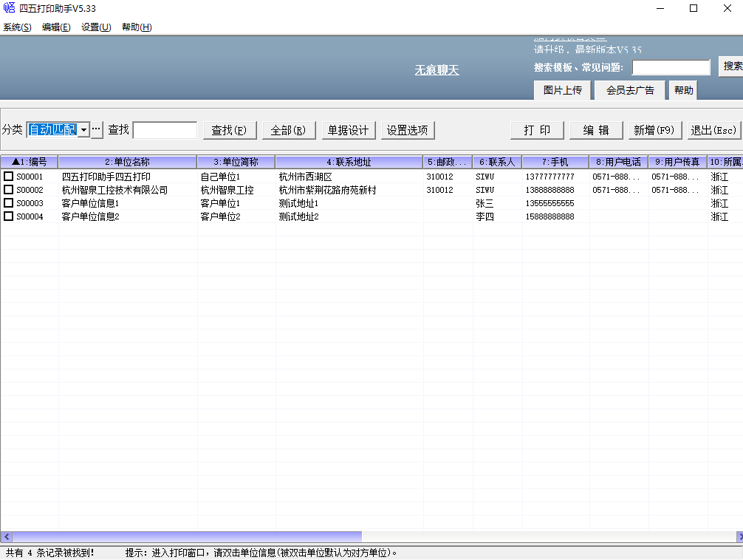
Task: Focus the 搜索模板、常见问题 search box
Action: click(x=671, y=67)
